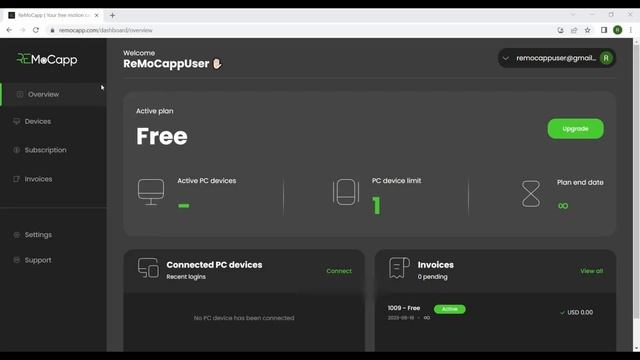Click the browser share icon

point(574,30)
